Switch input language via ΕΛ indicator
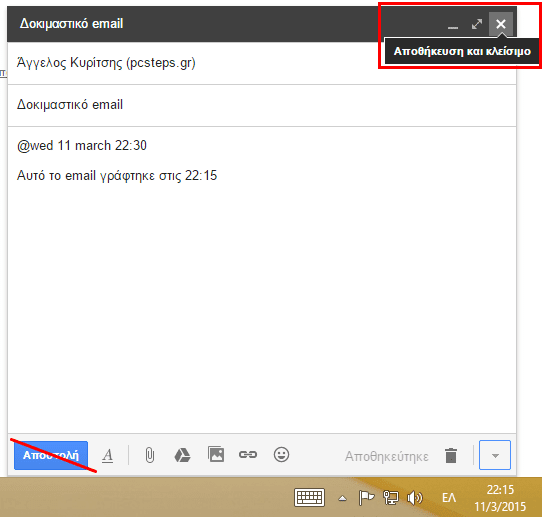Screen dimensions: 542x517 449,498
